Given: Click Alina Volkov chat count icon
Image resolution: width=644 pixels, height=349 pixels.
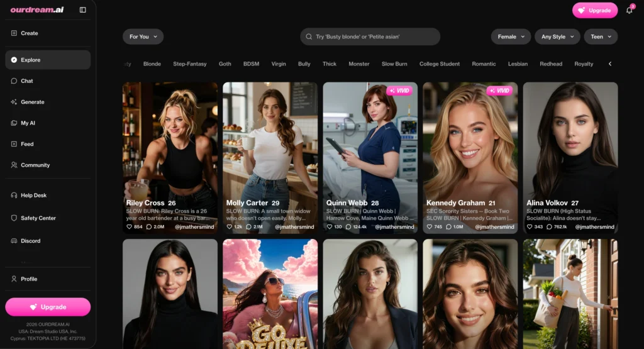Looking at the screenshot, I should 549,226.
